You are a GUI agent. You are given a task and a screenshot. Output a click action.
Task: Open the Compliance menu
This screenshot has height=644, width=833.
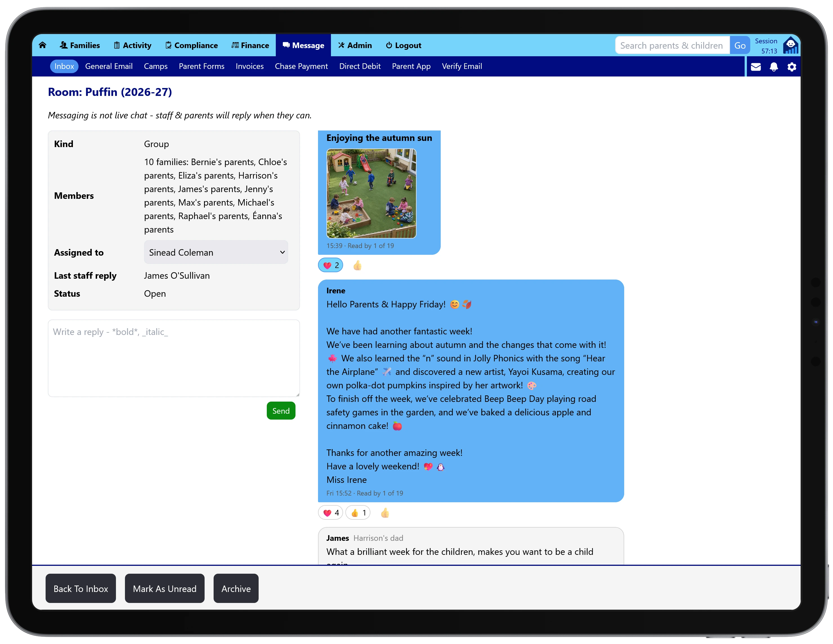[x=191, y=45]
